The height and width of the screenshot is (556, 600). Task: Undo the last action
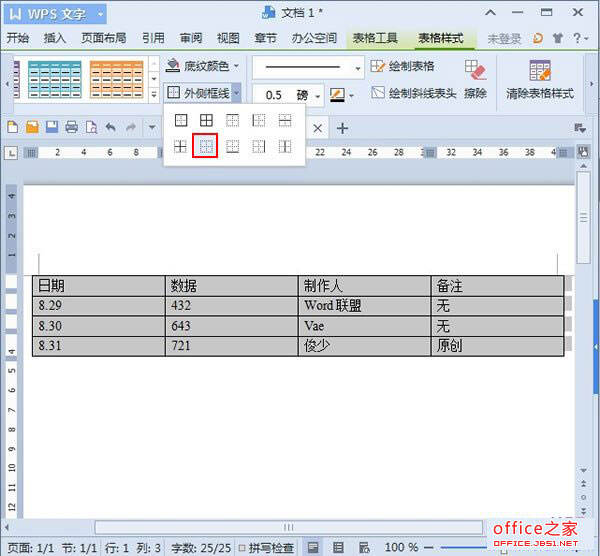click(x=111, y=127)
